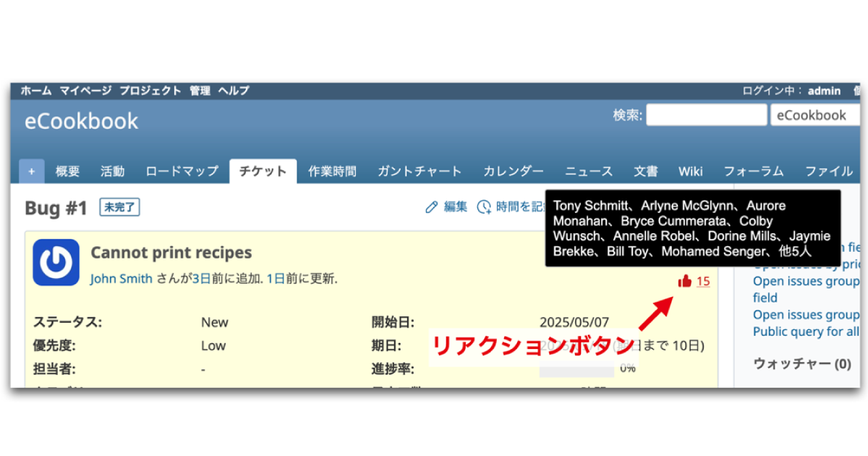Viewport: 868px width, 456px height.
Task: Click the 検索: search label link
Action: click(x=627, y=115)
